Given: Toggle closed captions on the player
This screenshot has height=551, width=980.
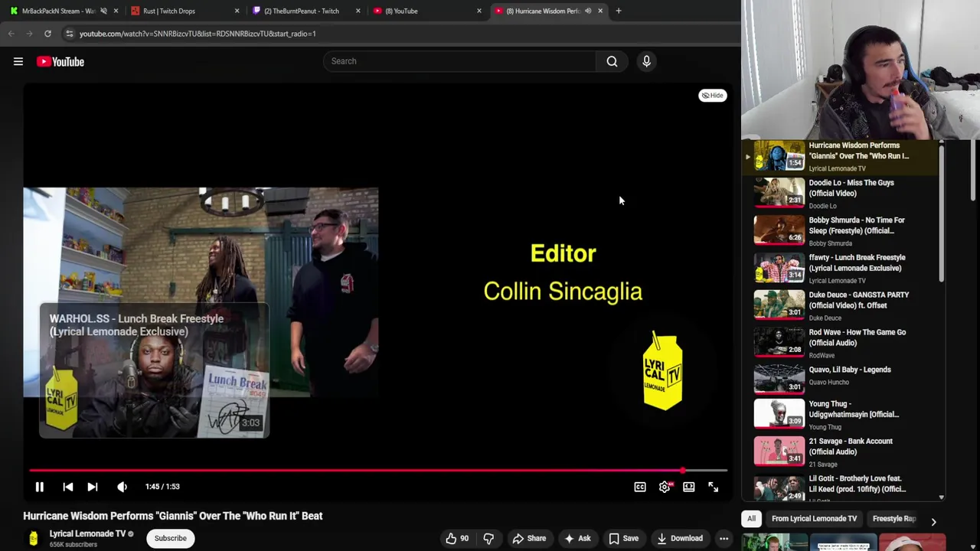Looking at the screenshot, I should tap(640, 487).
